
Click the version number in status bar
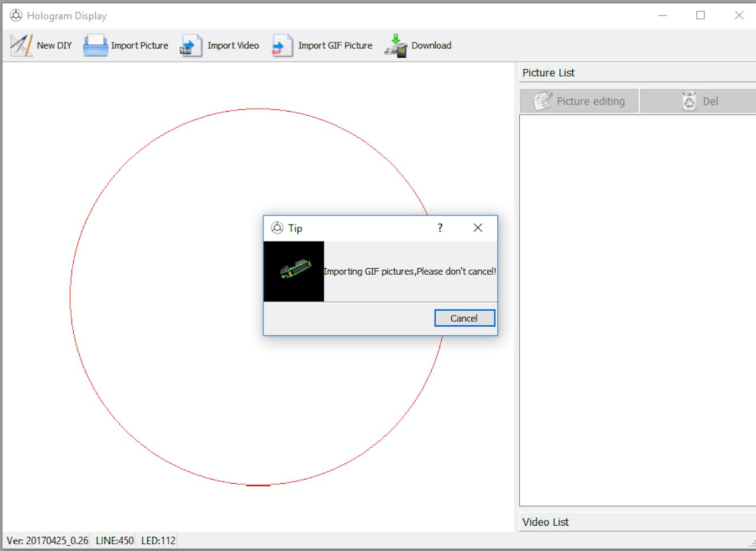(x=47, y=540)
